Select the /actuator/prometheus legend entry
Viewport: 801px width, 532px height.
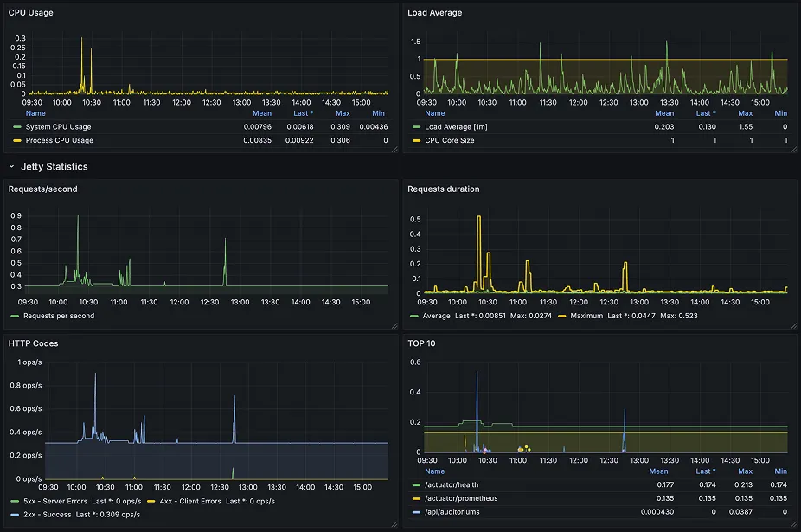(x=461, y=498)
